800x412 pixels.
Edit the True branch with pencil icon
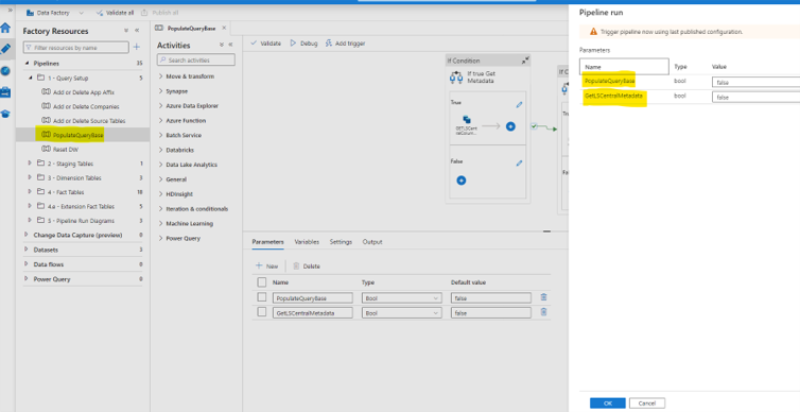(x=519, y=104)
